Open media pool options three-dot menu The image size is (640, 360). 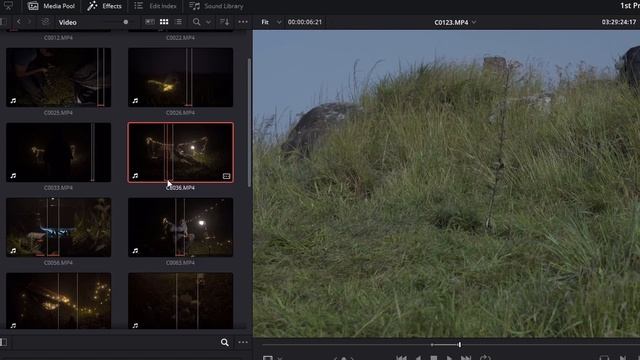243,22
